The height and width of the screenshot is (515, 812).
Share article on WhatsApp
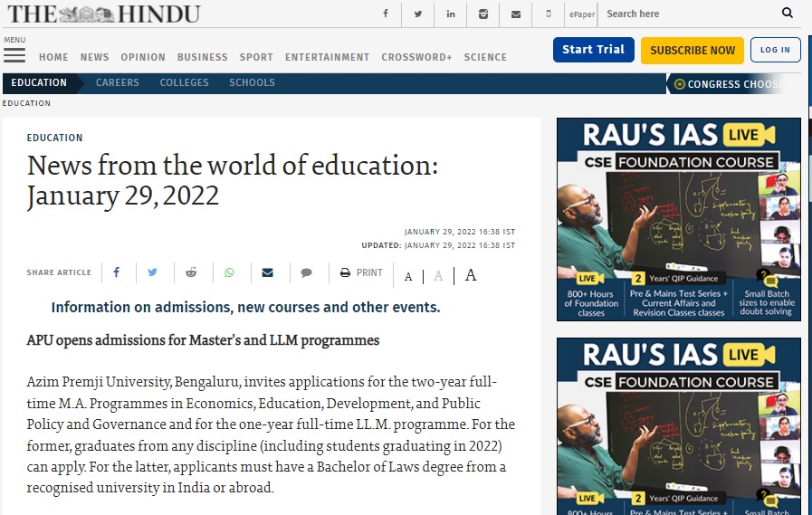point(229,272)
